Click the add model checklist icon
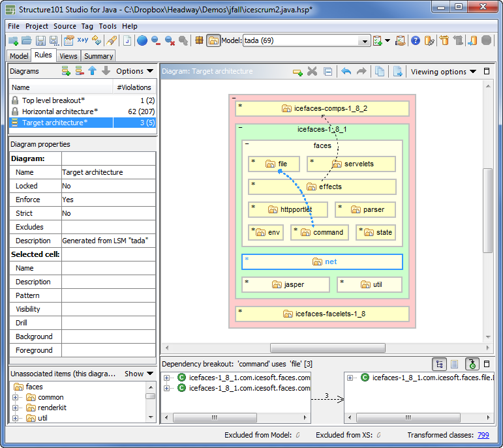 click(x=378, y=40)
